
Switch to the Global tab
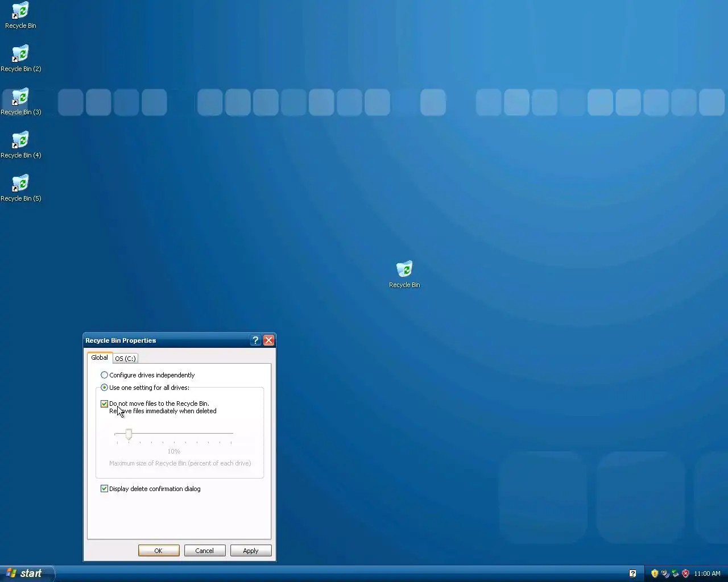(x=100, y=357)
